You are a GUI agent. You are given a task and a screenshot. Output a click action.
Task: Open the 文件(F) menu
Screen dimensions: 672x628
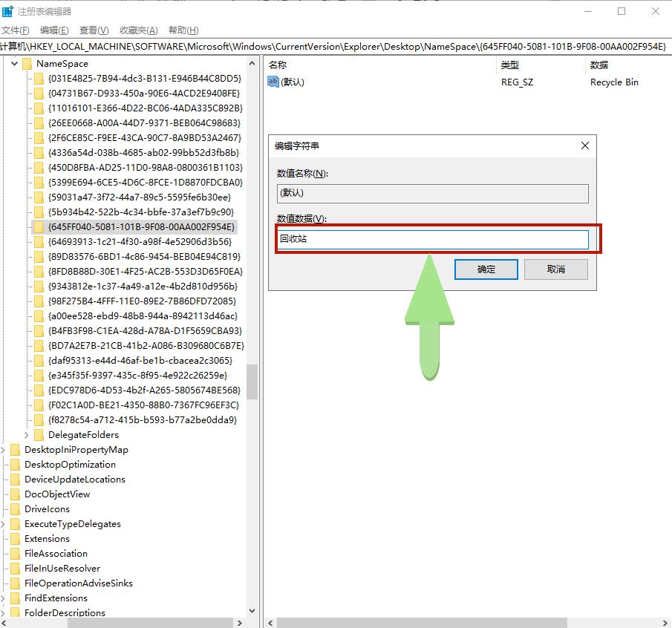(x=15, y=30)
